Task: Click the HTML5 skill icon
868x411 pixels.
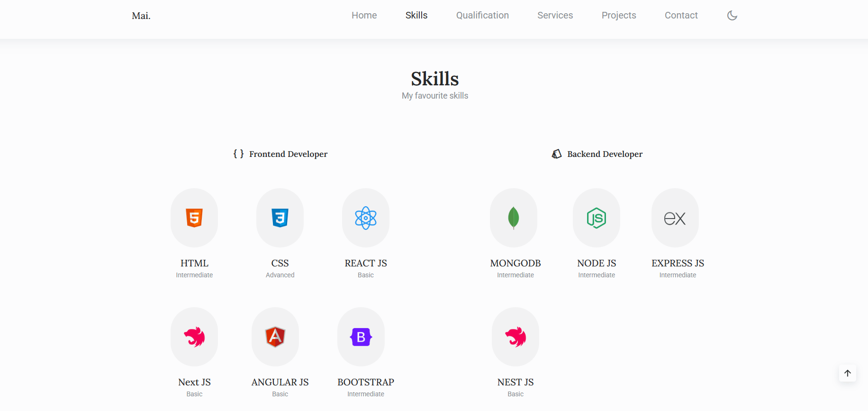Action: point(194,218)
